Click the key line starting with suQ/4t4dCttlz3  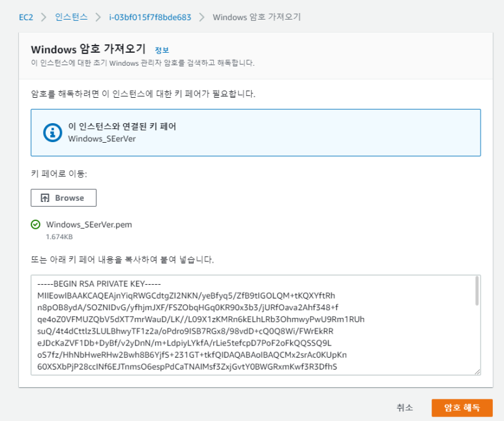(x=185, y=331)
